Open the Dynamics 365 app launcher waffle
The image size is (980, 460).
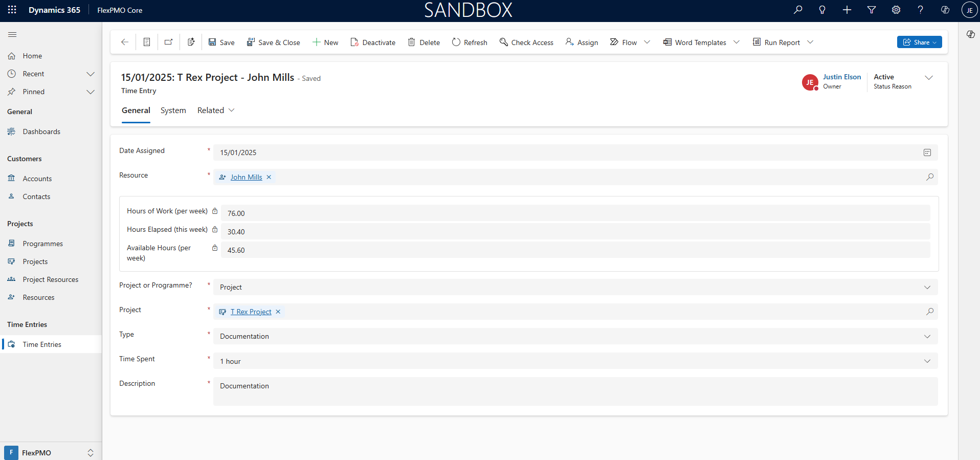coord(12,10)
